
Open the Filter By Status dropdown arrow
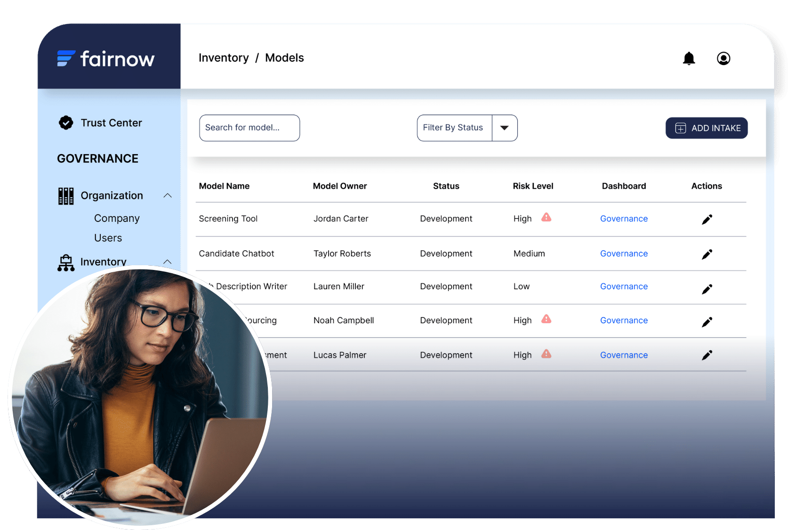505,128
